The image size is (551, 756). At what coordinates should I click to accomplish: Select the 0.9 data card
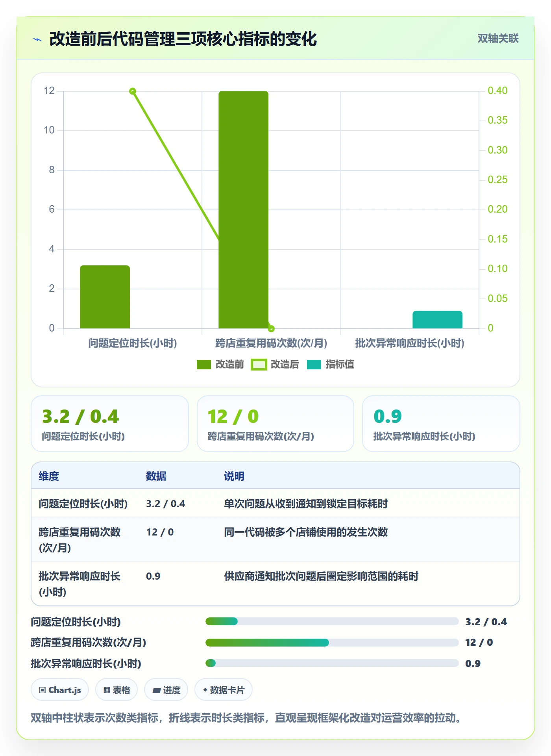click(x=441, y=424)
